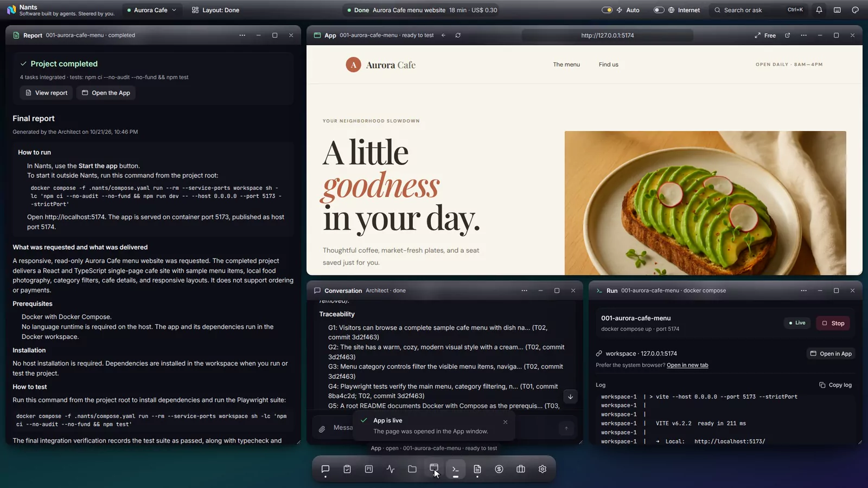Switch the App window Free size mode
This screenshot has width=868, height=488.
point(765,35)
